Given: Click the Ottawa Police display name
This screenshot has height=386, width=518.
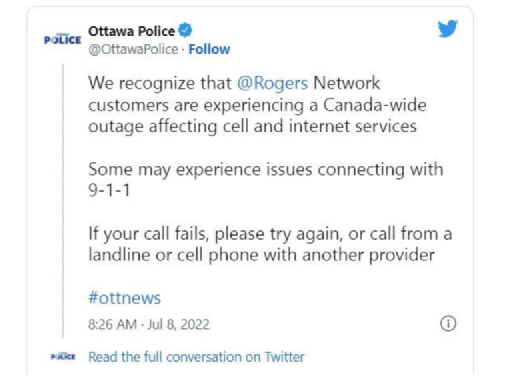Looking at the screenshot, I should point(131,31).
